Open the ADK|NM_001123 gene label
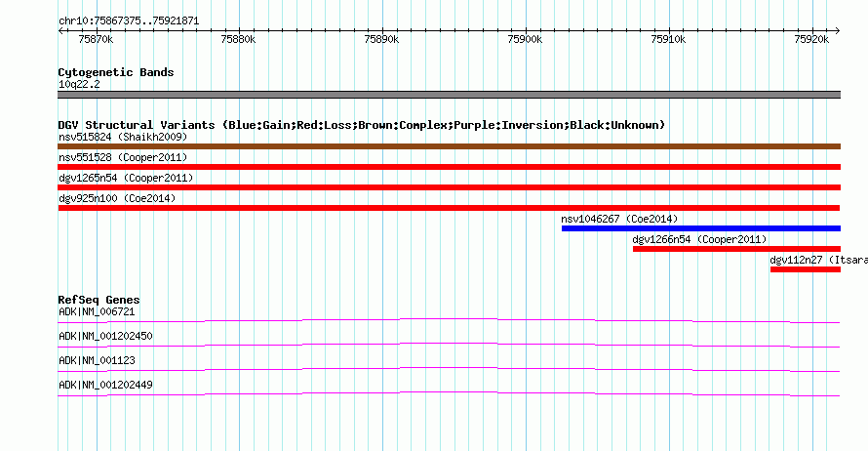The image size is (868, 451). pyautogui.click(x=97, y=360)
